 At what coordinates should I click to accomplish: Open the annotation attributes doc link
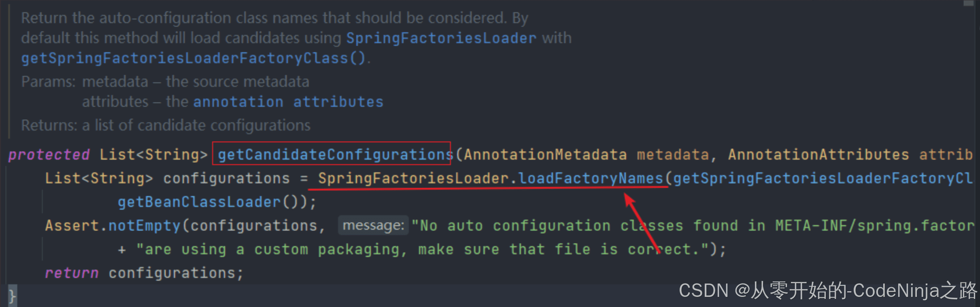288,102
